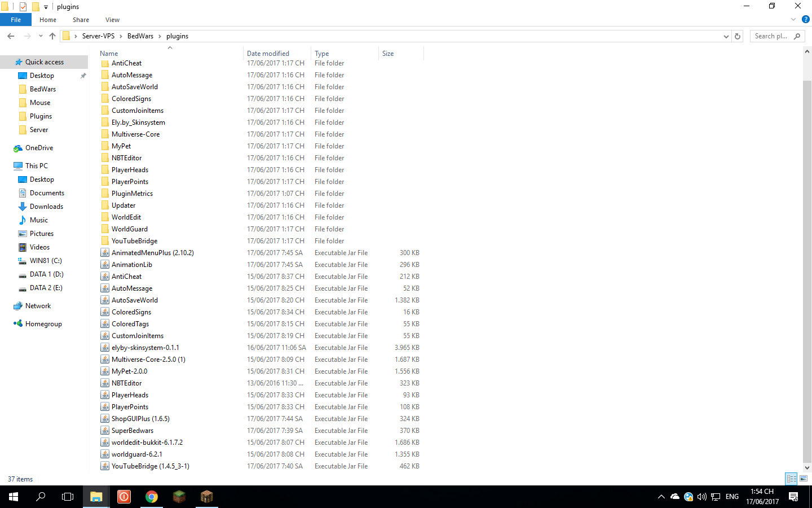Image resolution: width=812 pixels, height=508 pixels.
Task: Click the vertical scrollbar of the file list
Action: click(807, 271)
